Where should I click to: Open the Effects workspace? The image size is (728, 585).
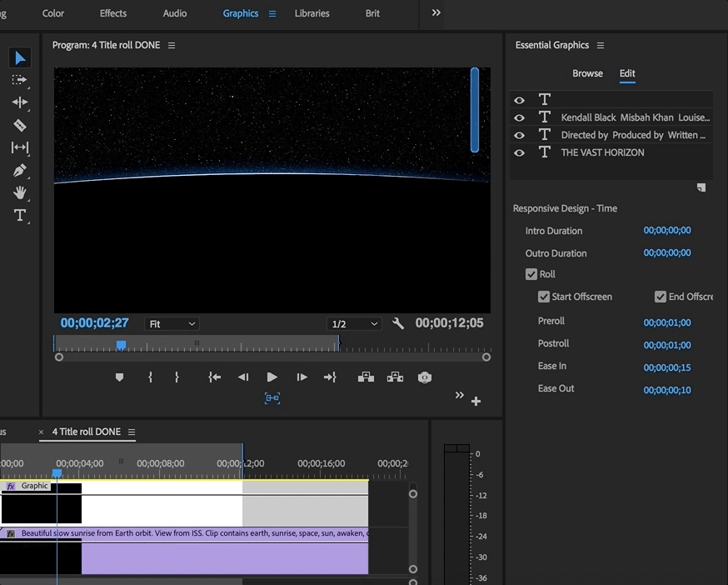(x=113, y=13)
